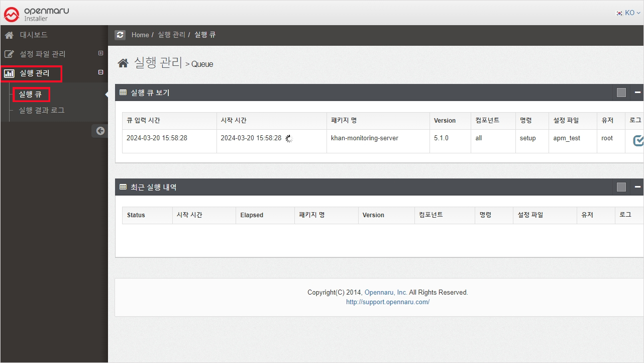Select 실행 큐 in the sidebar
The image size is (644, 363).
click(x=30, y=94)
